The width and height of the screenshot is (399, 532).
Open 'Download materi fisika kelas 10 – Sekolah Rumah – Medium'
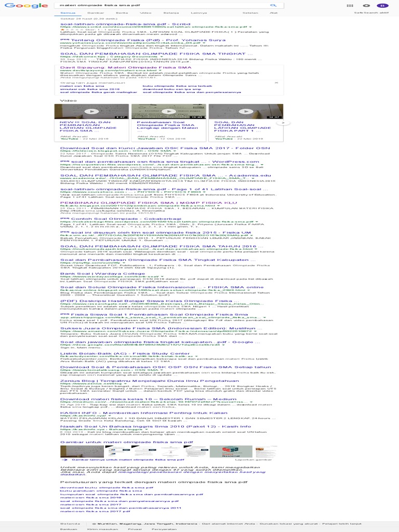point(148,400)
